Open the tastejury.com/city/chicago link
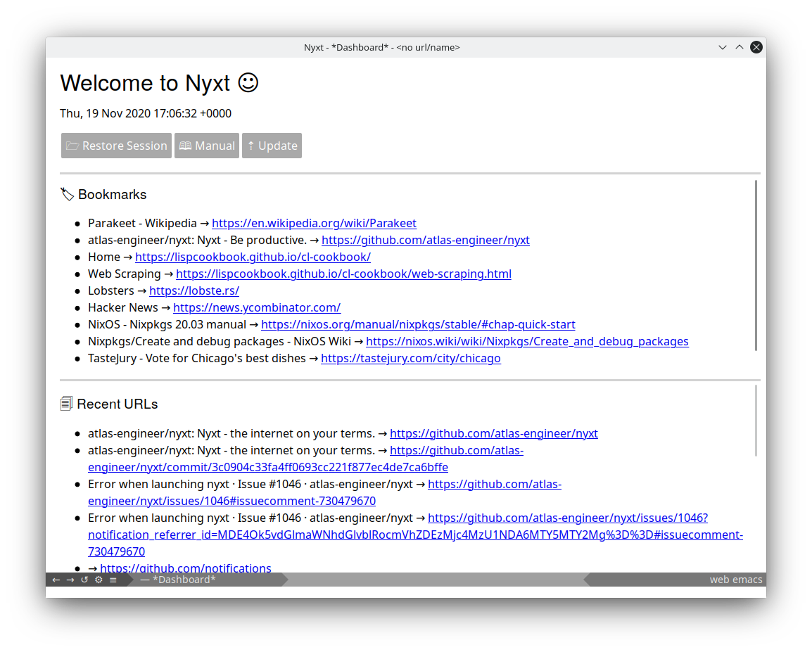The image size is (812, 652). pos(411,359)
